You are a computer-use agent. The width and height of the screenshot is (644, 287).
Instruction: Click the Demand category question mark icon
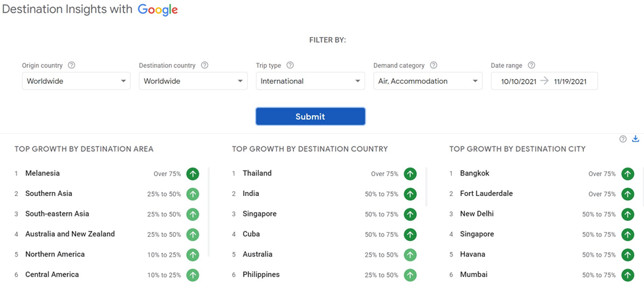433,65
